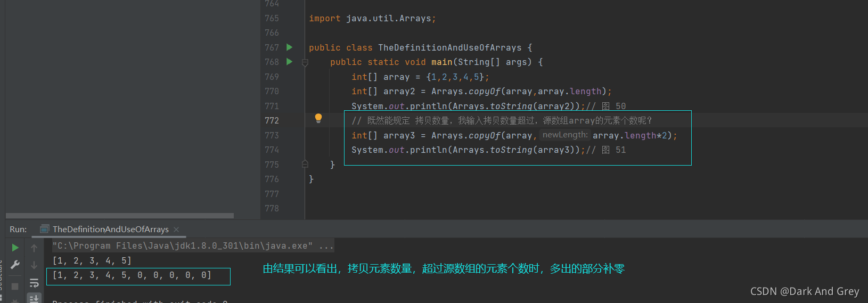This screenshot has width=868, height=303.
Task: Close the TheDefinitionAndUseOfArrays run tab
Action: point(176,230)
